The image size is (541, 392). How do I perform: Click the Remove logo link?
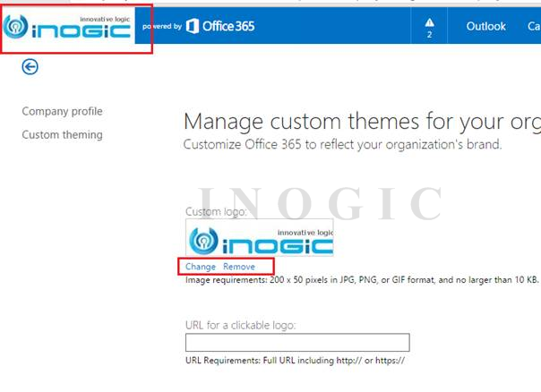(239, 267)
